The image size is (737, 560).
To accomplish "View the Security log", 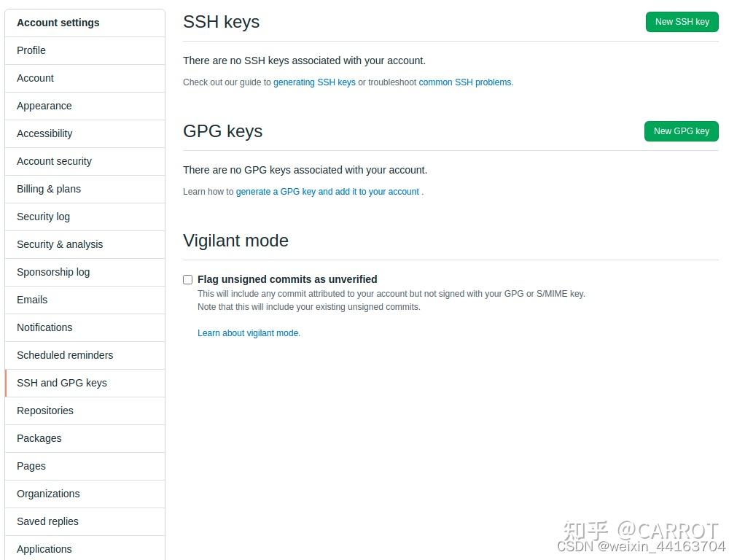I will point(43,217).
